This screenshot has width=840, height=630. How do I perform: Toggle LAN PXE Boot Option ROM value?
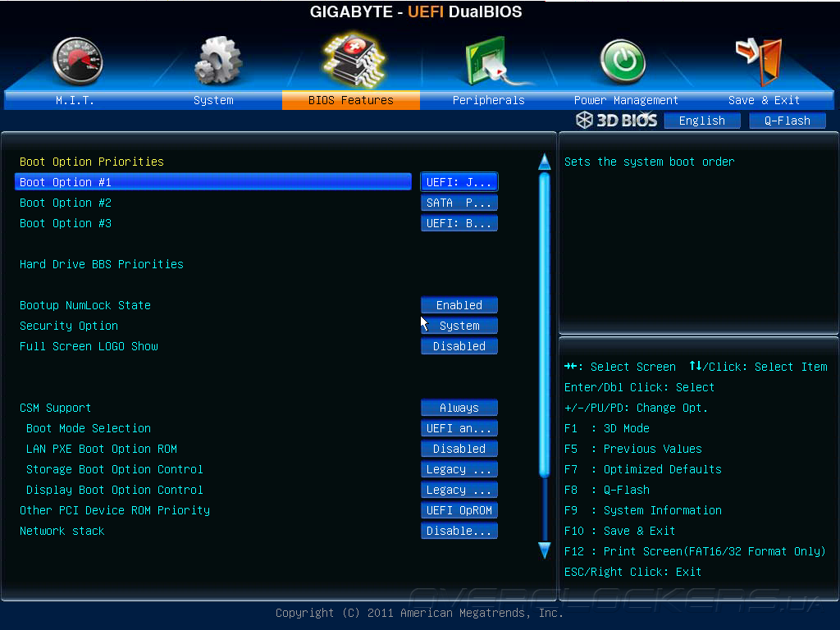[x=459, y=449]
